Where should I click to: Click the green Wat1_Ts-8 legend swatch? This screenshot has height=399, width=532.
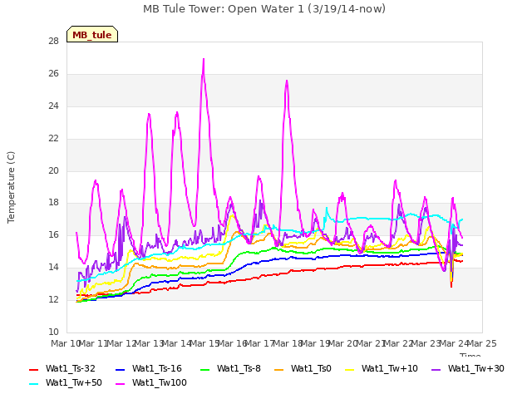pyautogui.click(x=205, y=369)
